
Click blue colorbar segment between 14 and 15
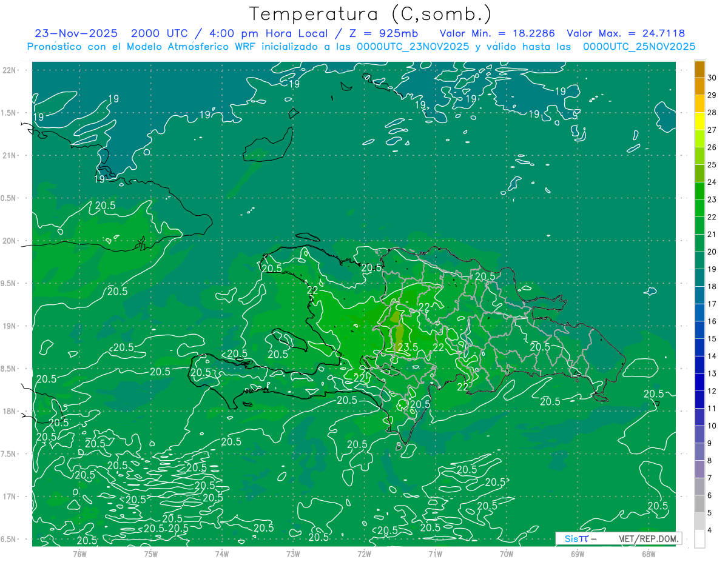[x=699, y=347]
